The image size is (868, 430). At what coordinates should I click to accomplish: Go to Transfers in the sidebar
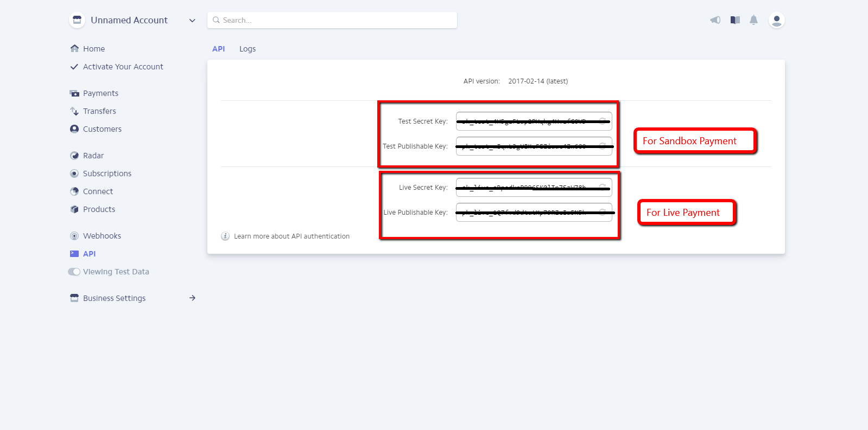[x=93, y=111]
